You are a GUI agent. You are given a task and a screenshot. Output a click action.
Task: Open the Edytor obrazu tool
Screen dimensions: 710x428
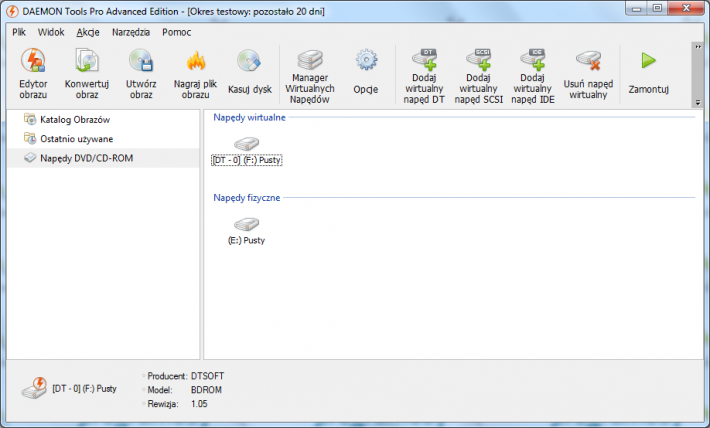[33, 74]
